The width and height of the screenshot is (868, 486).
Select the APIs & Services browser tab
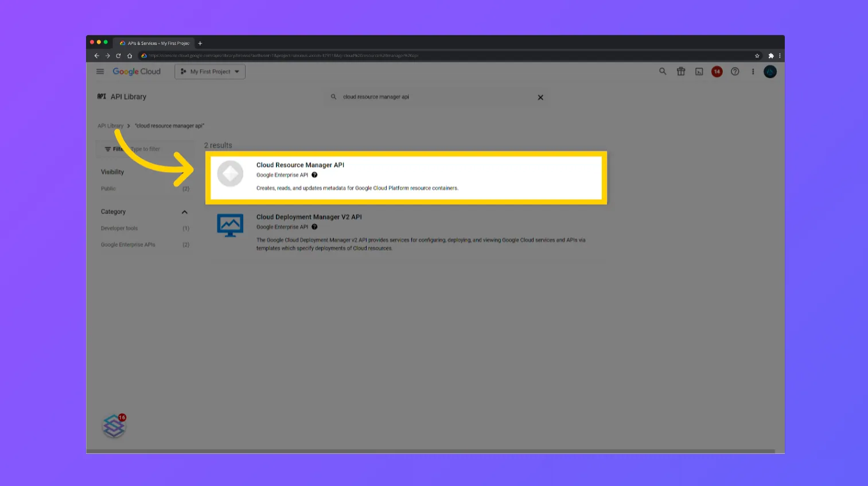pos(154,43)
